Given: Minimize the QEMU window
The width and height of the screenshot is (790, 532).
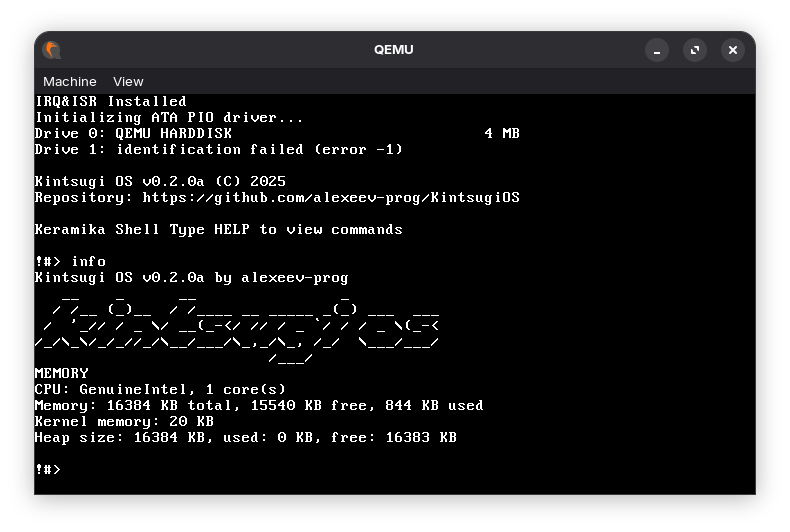Looking at the screenshot, I should pos(656,50).
